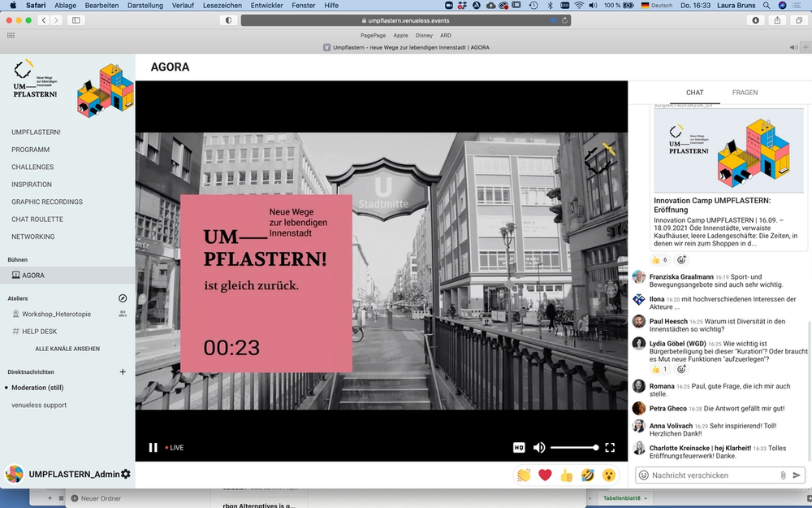Attach a file to chat message

783,475
